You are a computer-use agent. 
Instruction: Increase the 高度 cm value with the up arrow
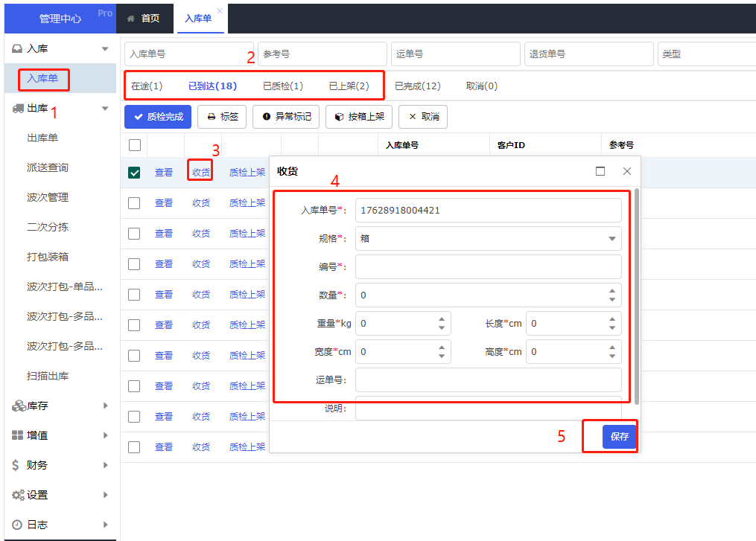point(612,348)
